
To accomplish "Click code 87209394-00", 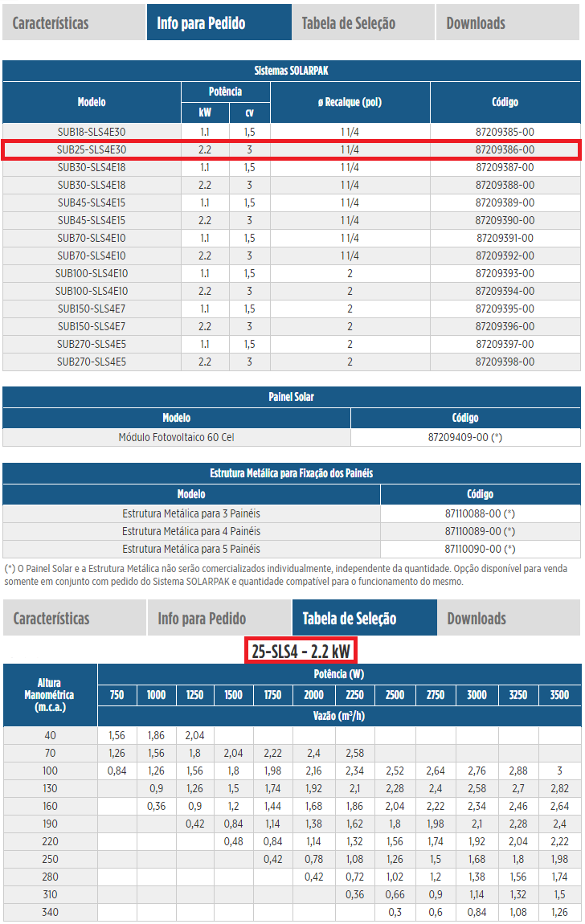I will pyautogui.click(x=505, y=291).
